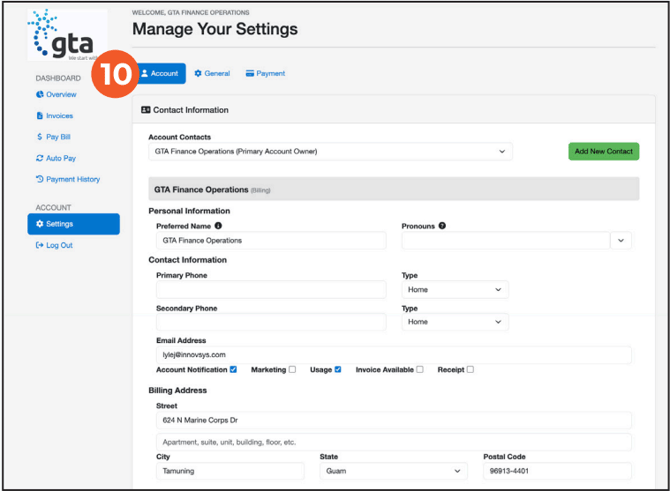670x491 pixels.
Task: Click the GTA Finance Operations billing header
Action: [x=394, y=189]
